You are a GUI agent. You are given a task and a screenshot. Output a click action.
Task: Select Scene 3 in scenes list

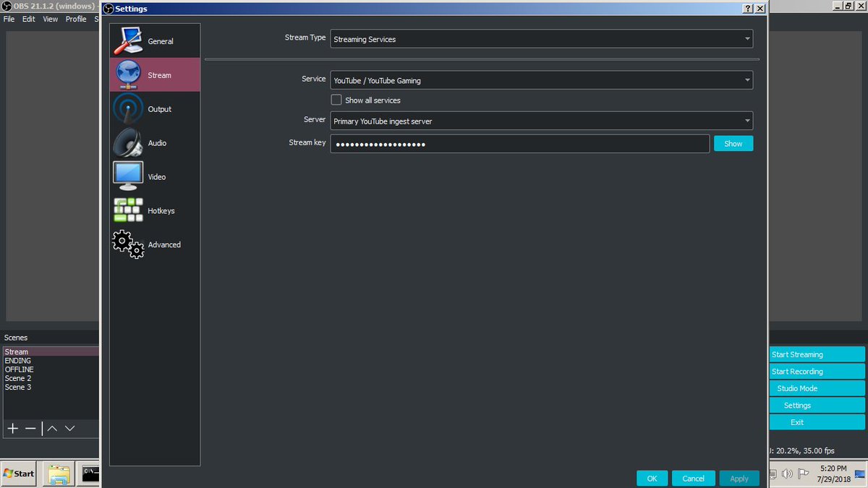[x=50, y=387]
